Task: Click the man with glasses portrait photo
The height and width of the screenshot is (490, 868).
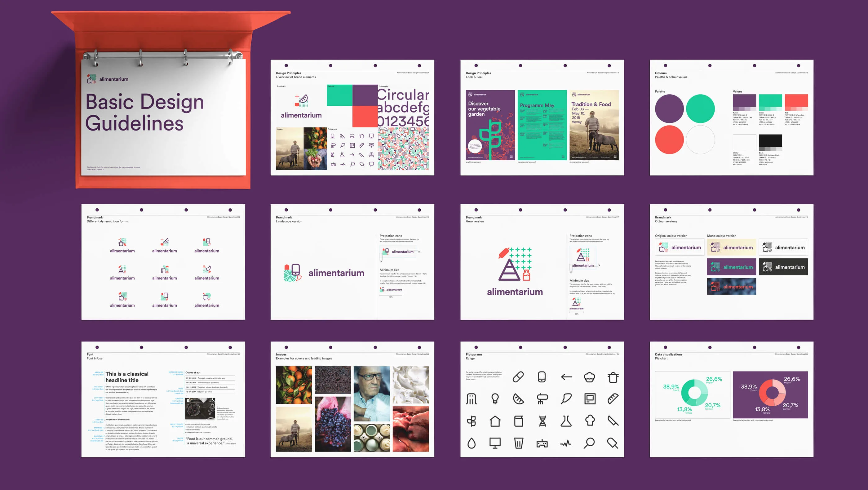Action: 372,393
